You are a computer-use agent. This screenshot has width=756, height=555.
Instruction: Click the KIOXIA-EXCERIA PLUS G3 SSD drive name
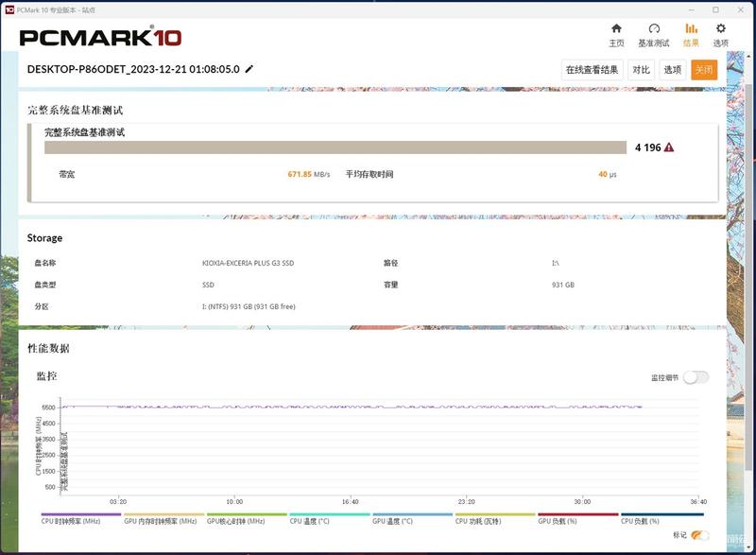[248, 263]
